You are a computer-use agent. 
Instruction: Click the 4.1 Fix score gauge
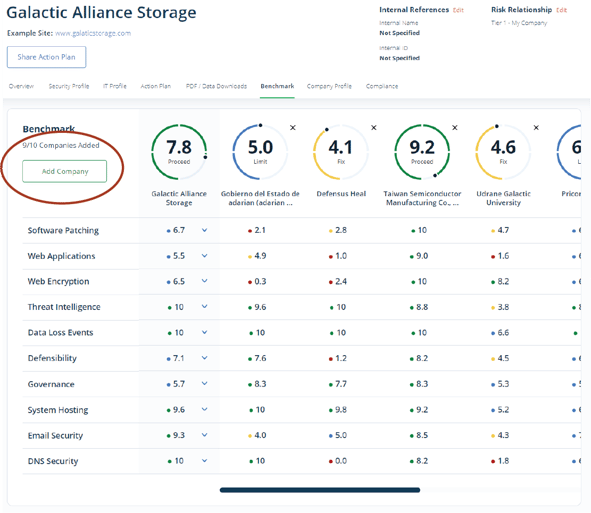click(x=341, y=152)
